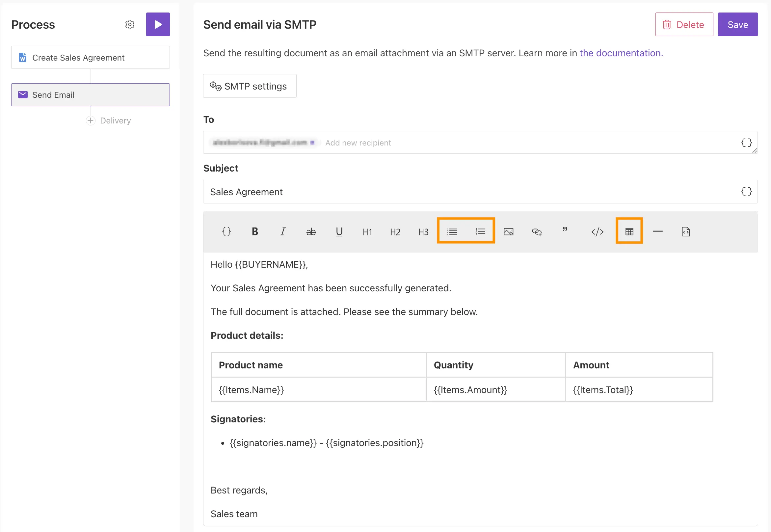Insert token into Subject field via braces icon
Viewport: 771px width, 532px height.
click(746, 191)
